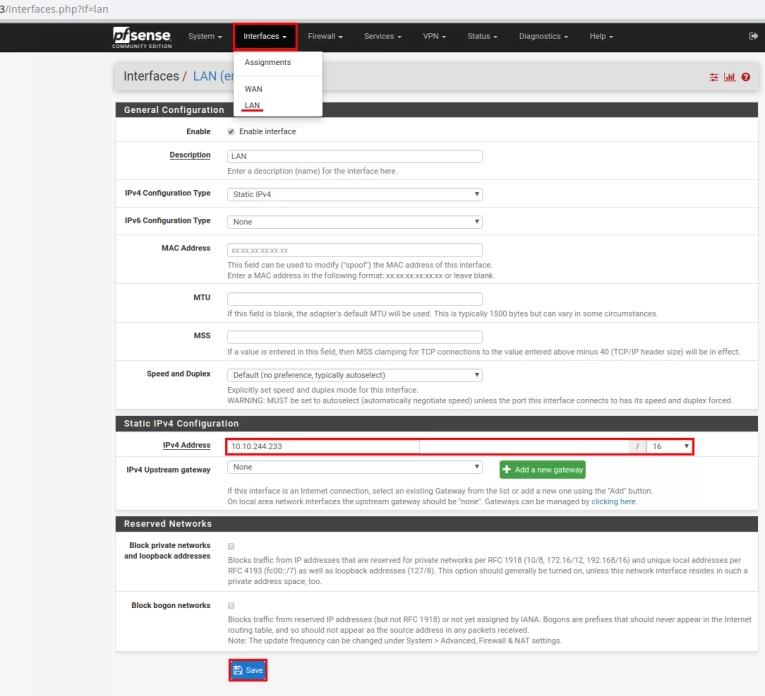Image resolution: width=765 pixels, height=696 pixels.
Task: Click the MTU input field
Action: 355,298
